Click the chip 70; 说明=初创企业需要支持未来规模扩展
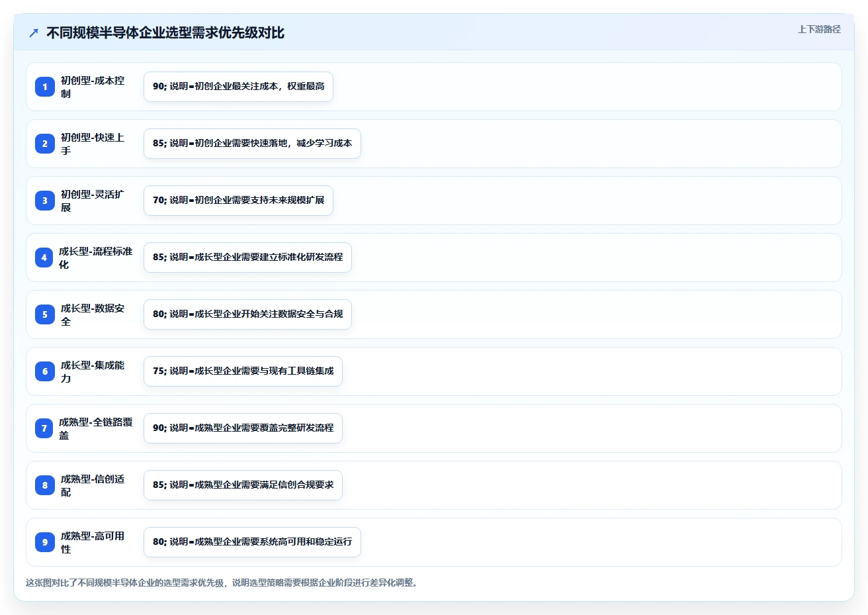 238,201
